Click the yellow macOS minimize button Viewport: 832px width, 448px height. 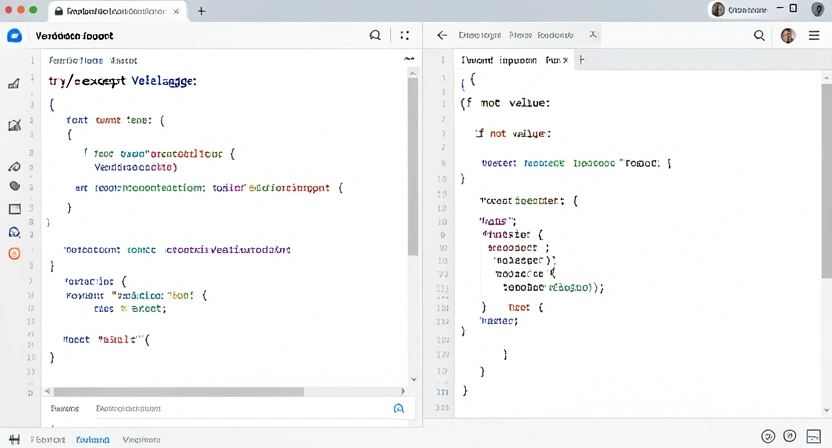[21, 10]
